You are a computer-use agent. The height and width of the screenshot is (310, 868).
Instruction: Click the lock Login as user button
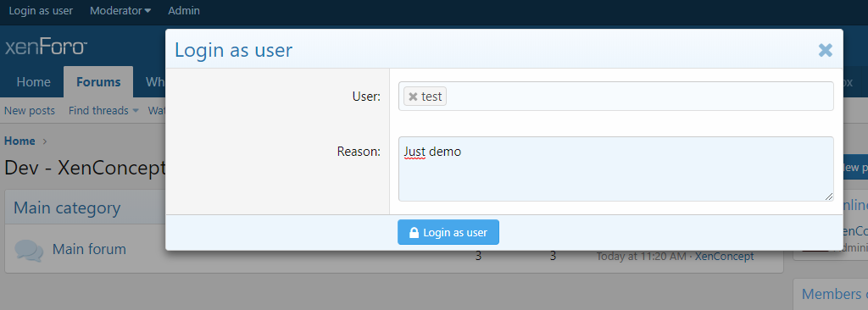[x=448, y=232]
